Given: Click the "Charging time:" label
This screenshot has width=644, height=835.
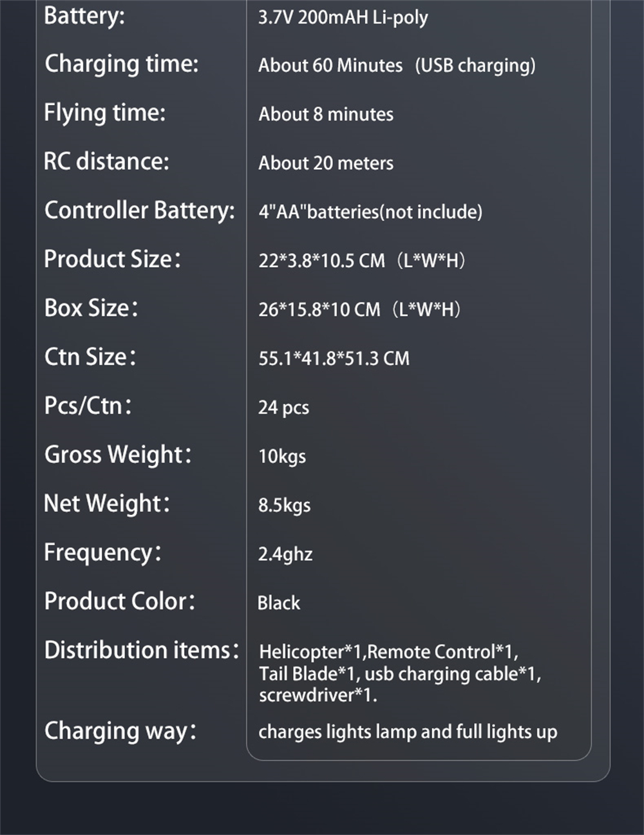Looking at the screenshot, I should click(122, 64).
